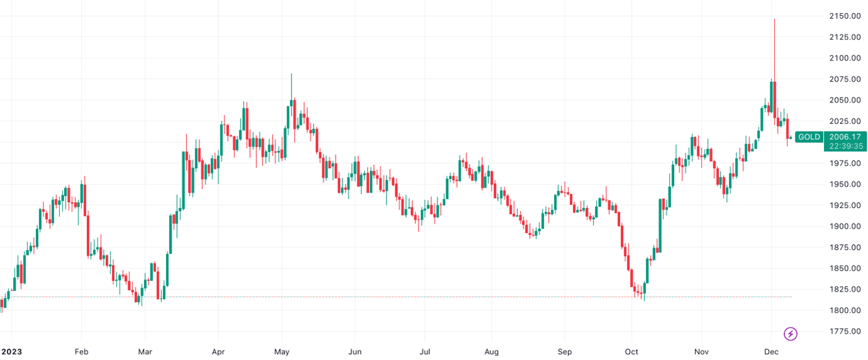Click the May label on time axis
Image resolution: width=868 pixels, height=360 pixels.
click(x=281, y=352)
